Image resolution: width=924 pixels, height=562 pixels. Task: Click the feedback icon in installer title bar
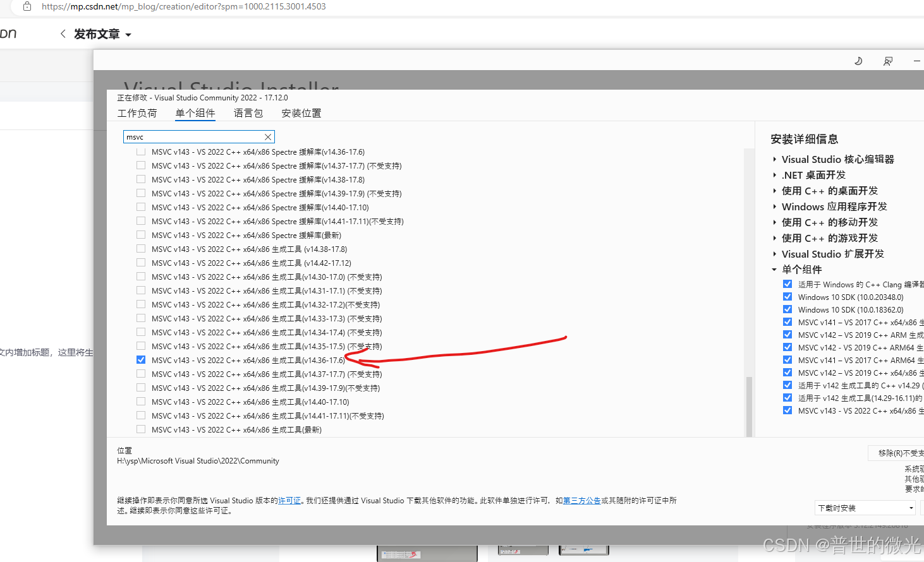[x=888, y=61]
